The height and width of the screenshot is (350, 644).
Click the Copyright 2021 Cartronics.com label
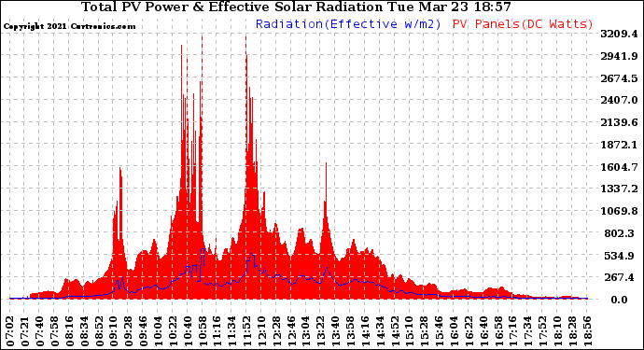pos(69,27)
